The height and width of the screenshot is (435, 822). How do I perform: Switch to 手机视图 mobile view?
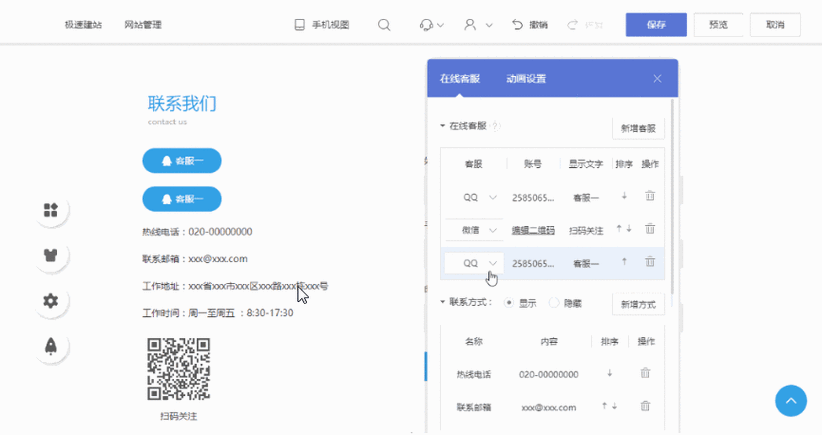[x=322, y=25]
